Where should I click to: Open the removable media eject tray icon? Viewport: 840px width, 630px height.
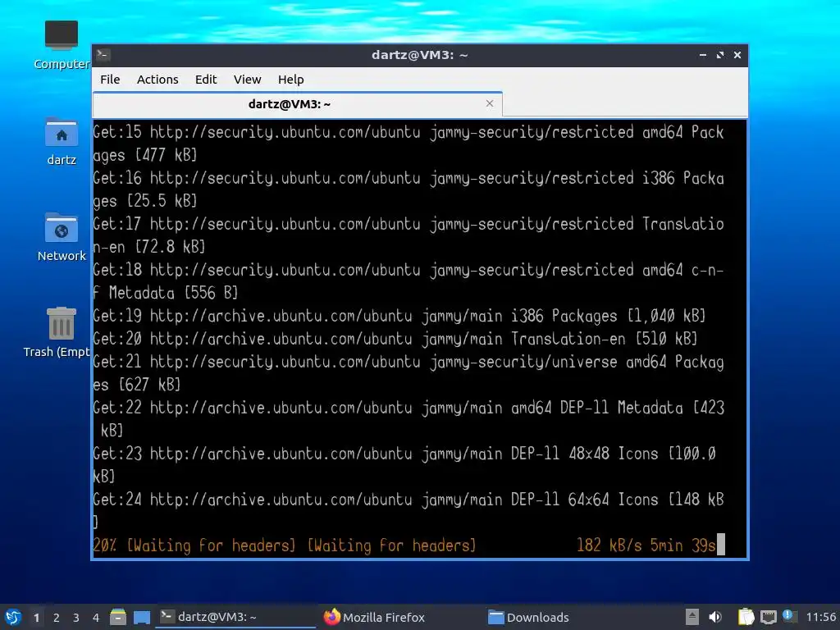[692, 617]
